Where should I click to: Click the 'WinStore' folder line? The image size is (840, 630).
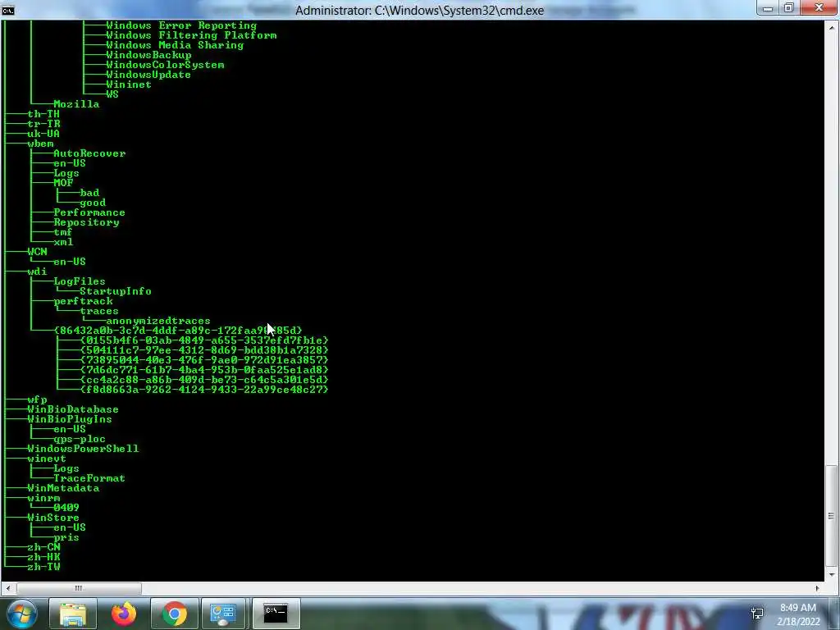53,518
